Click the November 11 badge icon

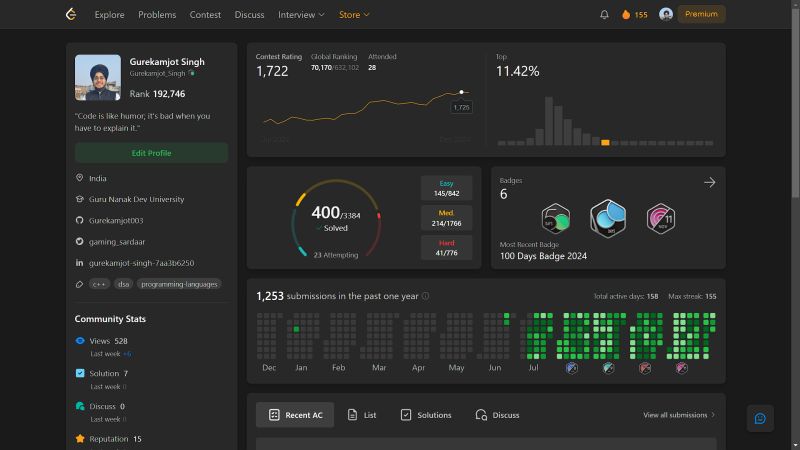click(661, 218)
